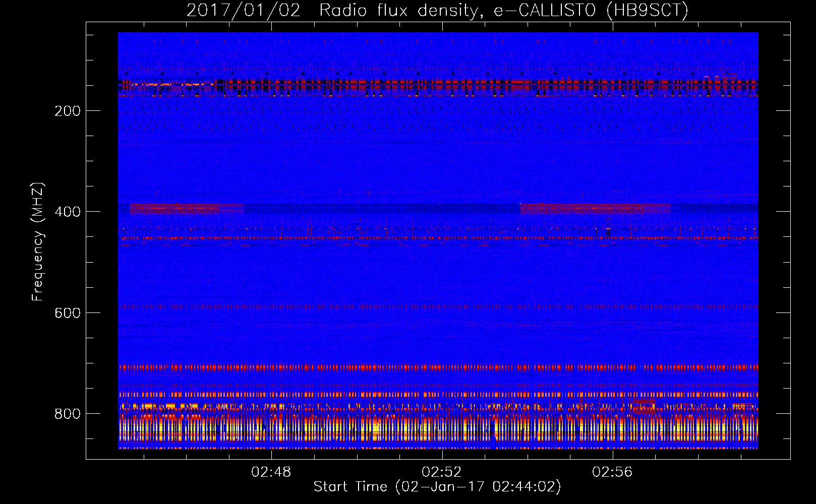Click the 02:52 time tick label
Viewport: 816px width, 504px height.
tap(442, 472)
